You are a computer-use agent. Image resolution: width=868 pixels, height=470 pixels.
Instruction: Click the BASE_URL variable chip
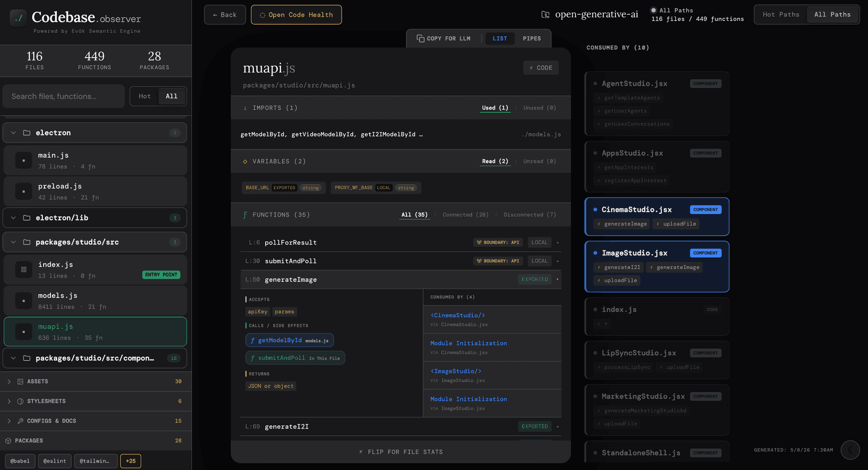(x=284, y=188)
